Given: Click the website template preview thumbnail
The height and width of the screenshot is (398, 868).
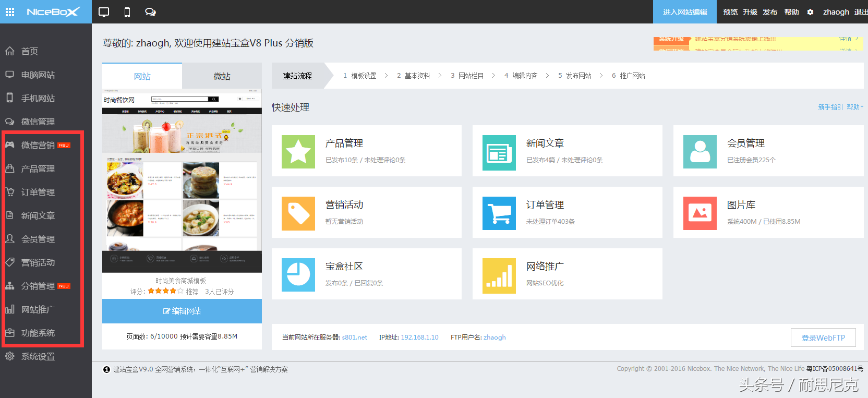Looking at the screenshot, I should (182, 180).
